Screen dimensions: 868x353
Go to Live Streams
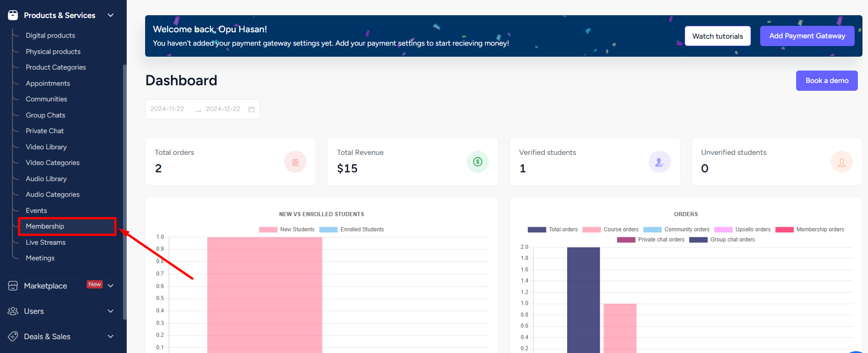click(x=46, y=242)
